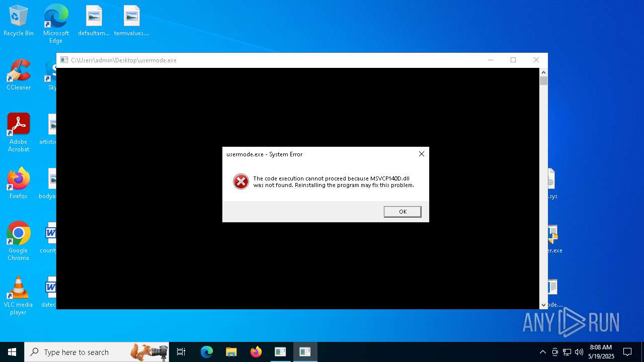The height and width of the screenshot is (362, 644).
Task: Open the volume tray icon
Action: pyautogui.click(x=579, y=352)
